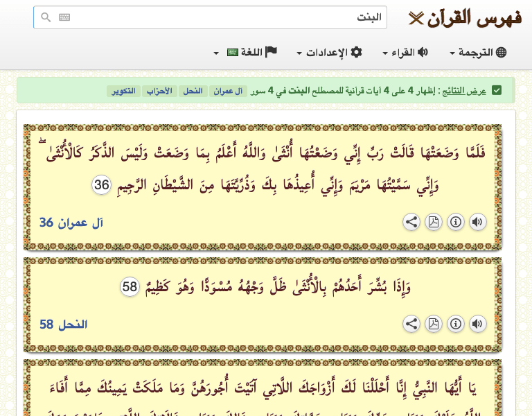This screenshot has height=416, width=532.
Task: Play audio for An-Nahl verse 58
Action: (x=478, y=324)
